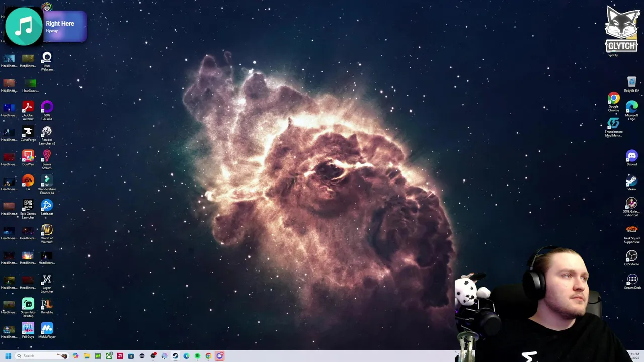This screenshot has width=644, height=362.
Task: Launch Wondershare Filmora 14 shortcut
Action: 47,185
